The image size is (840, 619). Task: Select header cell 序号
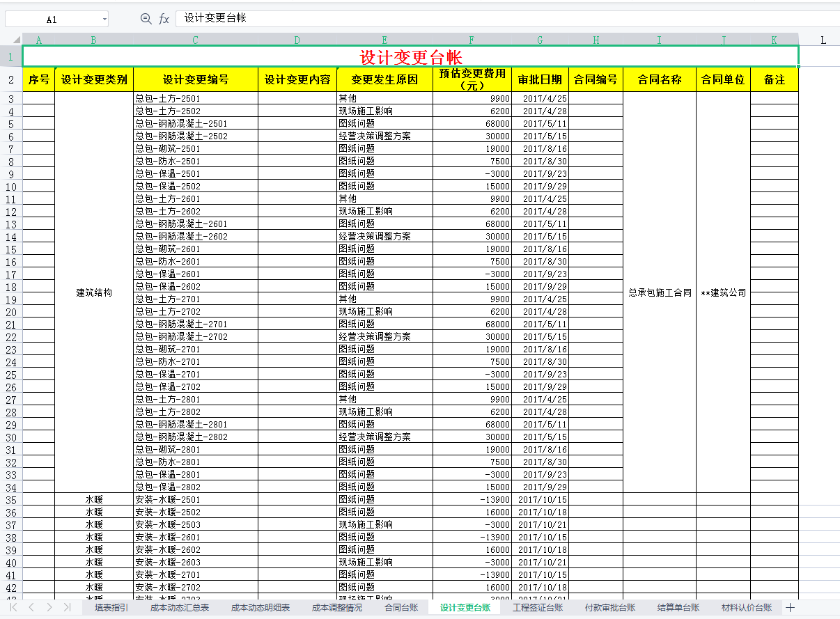click(39, 79)
